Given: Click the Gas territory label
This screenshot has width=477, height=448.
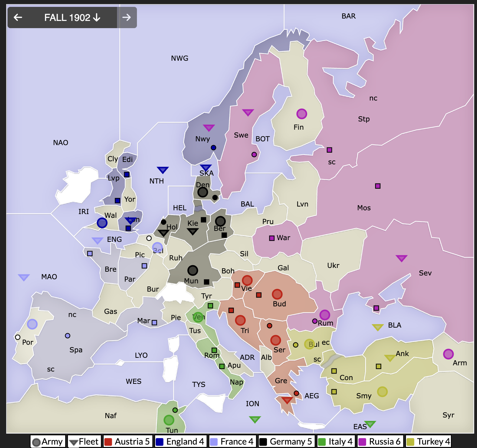Looking at the screenshot, I should pos(111,311).
